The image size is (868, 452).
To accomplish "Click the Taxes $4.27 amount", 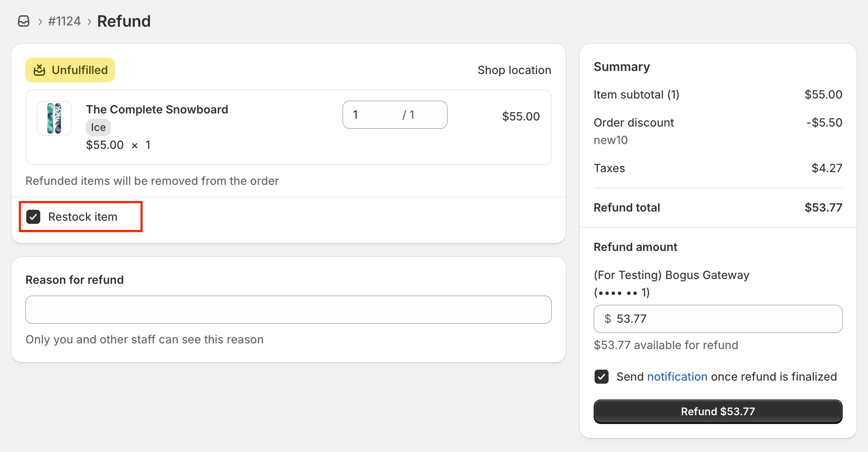I will 827,168.
